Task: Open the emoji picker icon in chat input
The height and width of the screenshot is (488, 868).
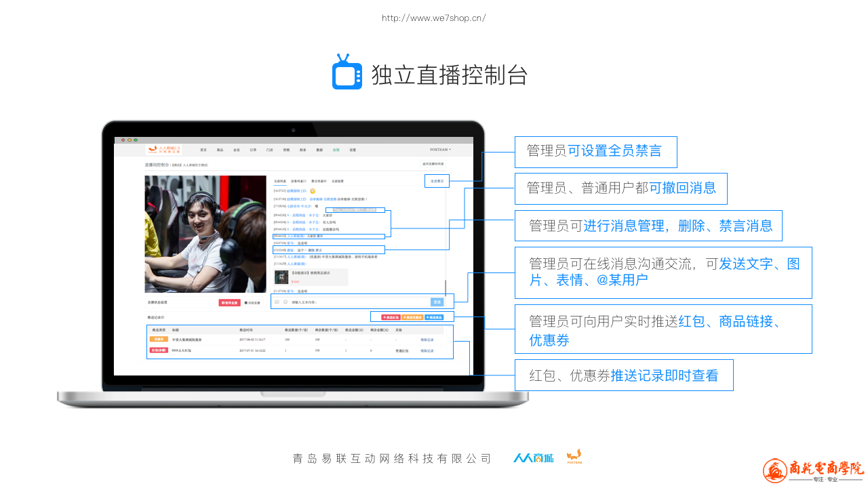Action: point(285,302)
